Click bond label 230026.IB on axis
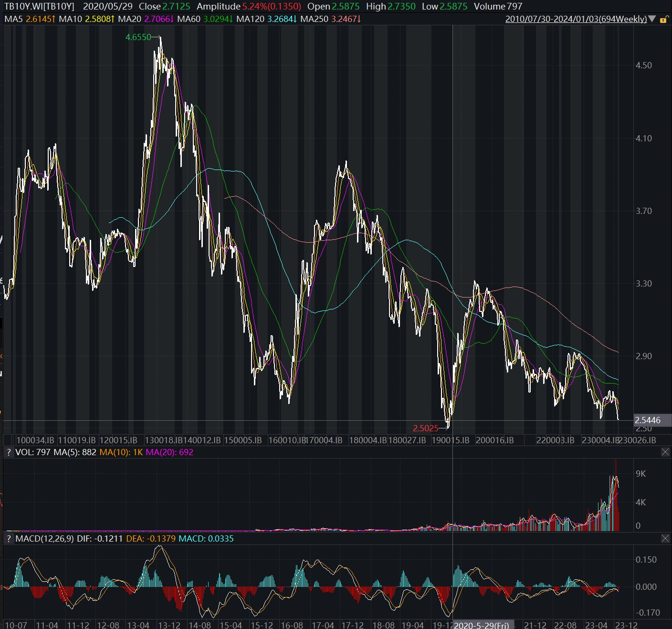Image resolution: width=672 pixels, height=629 pixels. click(637, 440)
